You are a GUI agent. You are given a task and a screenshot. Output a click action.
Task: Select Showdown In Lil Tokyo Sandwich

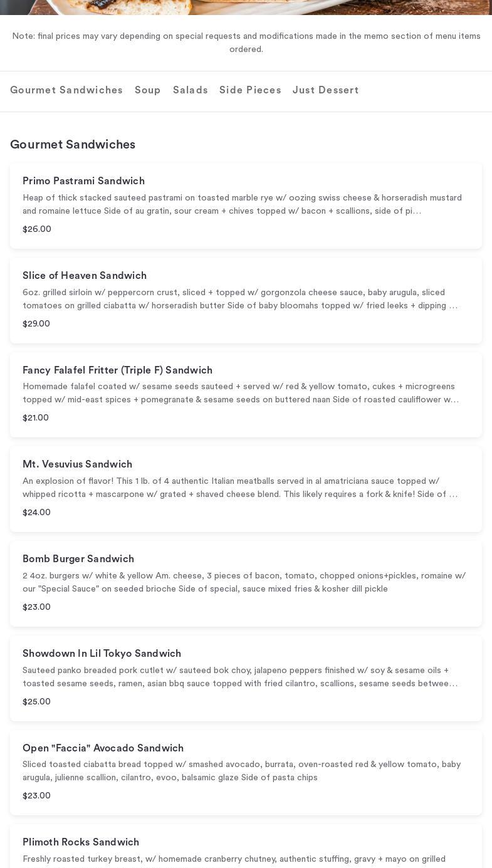point(102,654)
